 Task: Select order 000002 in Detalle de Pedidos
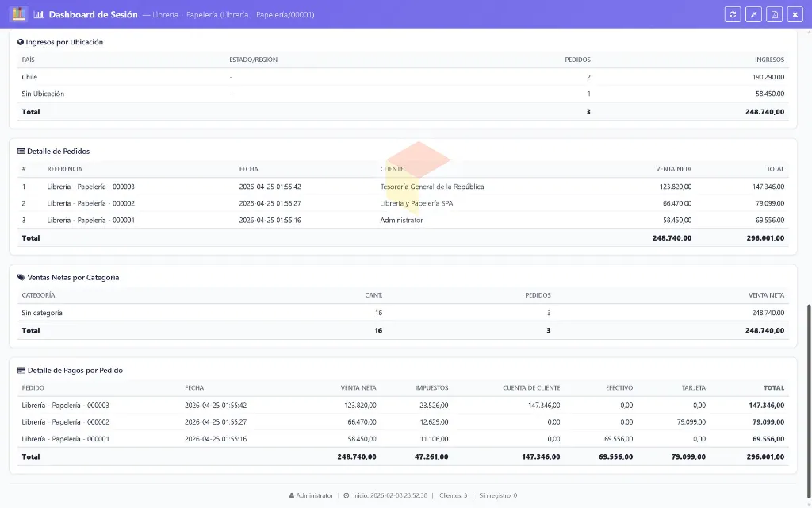click(x=403, y=203)
